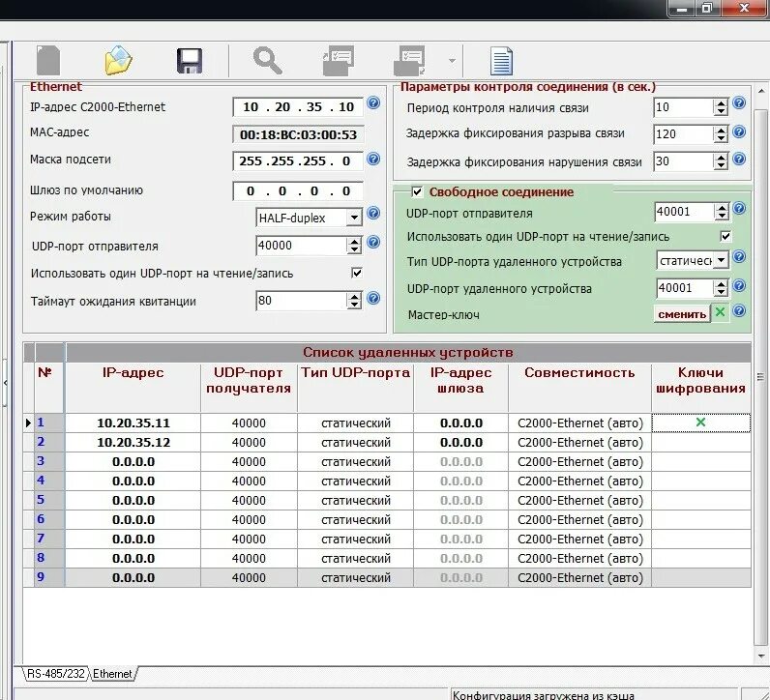Open help for Ethernet UDP-порт отправителя

373,242
